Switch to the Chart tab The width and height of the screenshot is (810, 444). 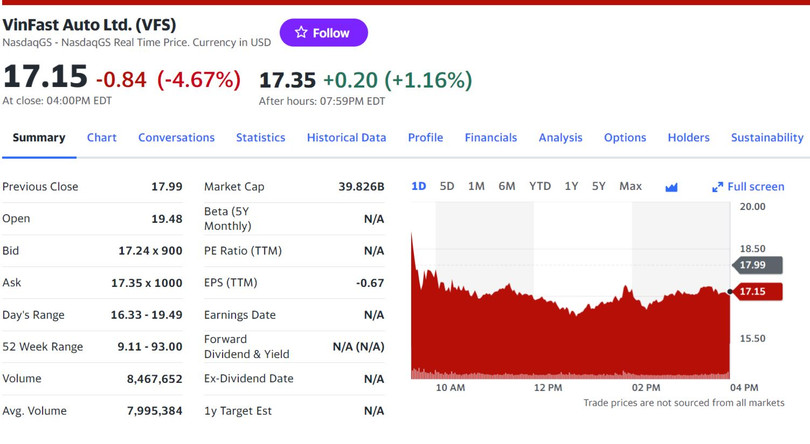pos(101,138)
